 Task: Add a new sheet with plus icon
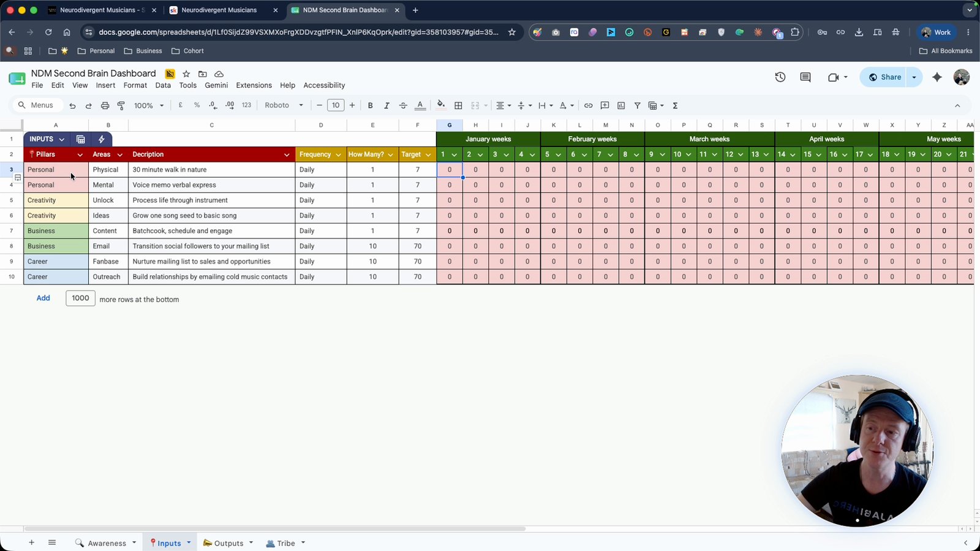click(x=31, y=542)
